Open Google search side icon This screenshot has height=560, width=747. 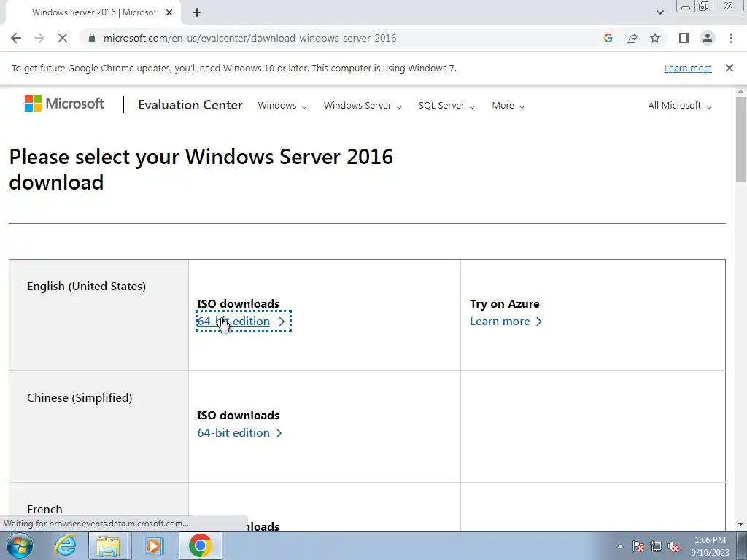(x=608, y=38)
